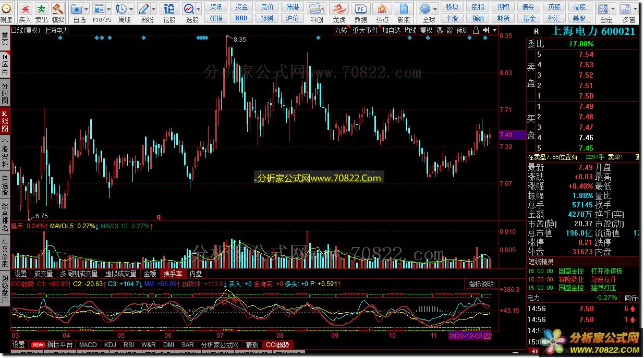
Task: Click the 上海电力 600021 stock title
Action: 593,31
